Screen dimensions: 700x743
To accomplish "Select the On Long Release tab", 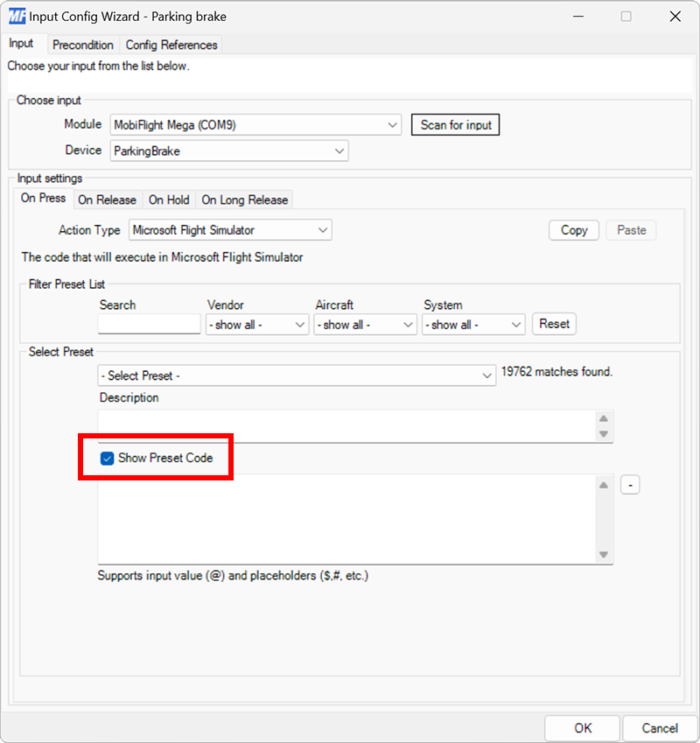I will [244, 200].
